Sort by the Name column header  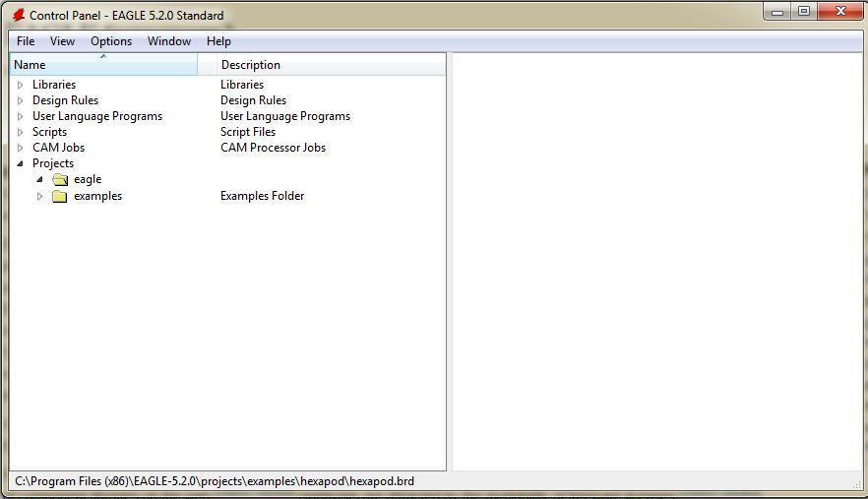[103, 65]
